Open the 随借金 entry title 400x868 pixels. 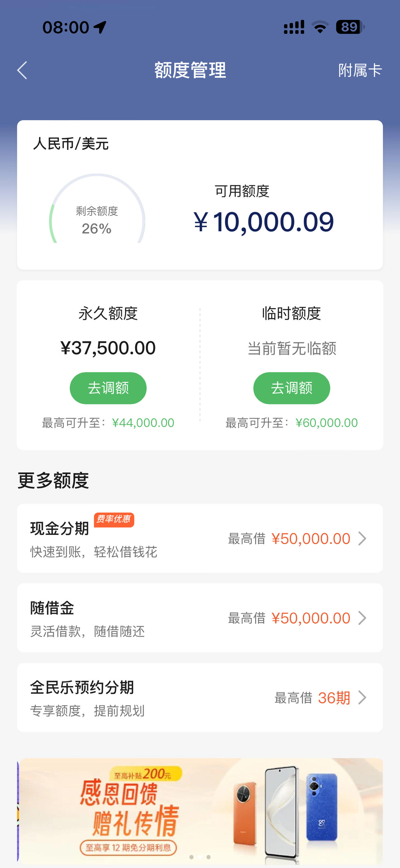click(x=52, y=608)
